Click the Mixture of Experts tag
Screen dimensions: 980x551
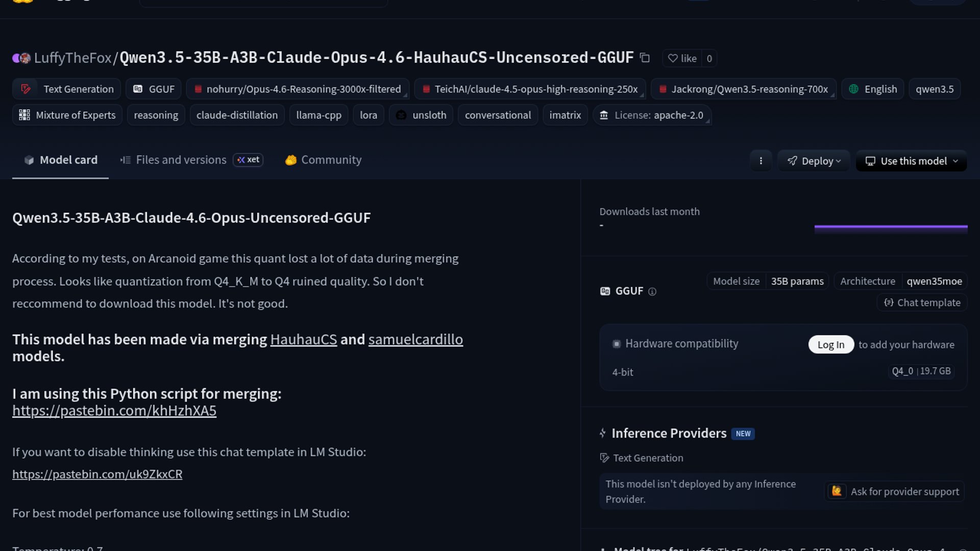pyautogui.click(x=67, y=115)
